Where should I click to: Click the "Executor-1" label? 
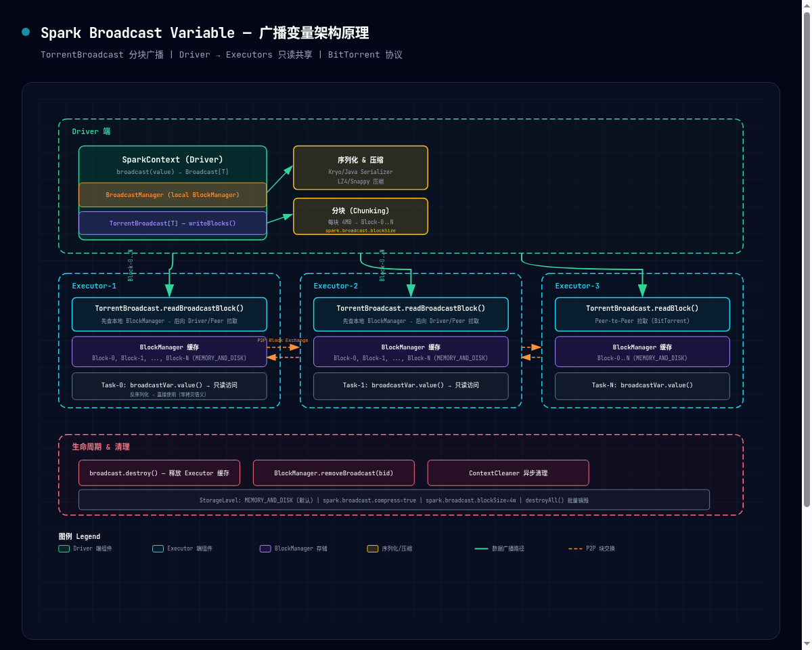coord(94,286)
